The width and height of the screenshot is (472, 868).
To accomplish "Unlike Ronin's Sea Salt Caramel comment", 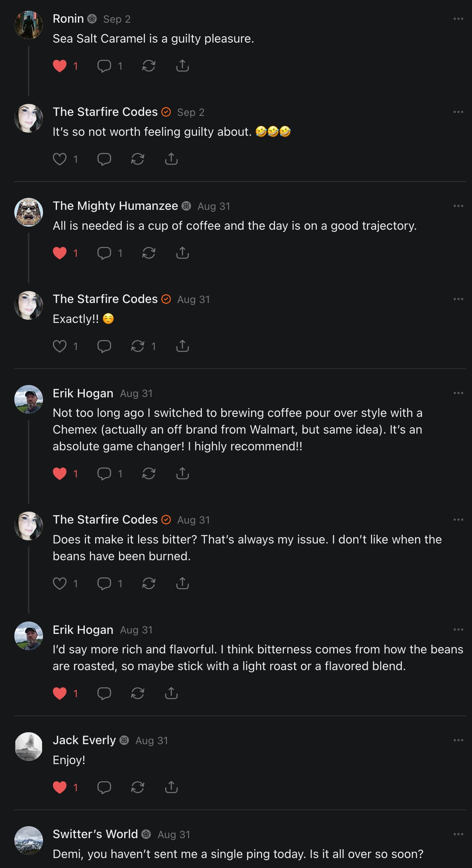I will click(x=60, y=66).
